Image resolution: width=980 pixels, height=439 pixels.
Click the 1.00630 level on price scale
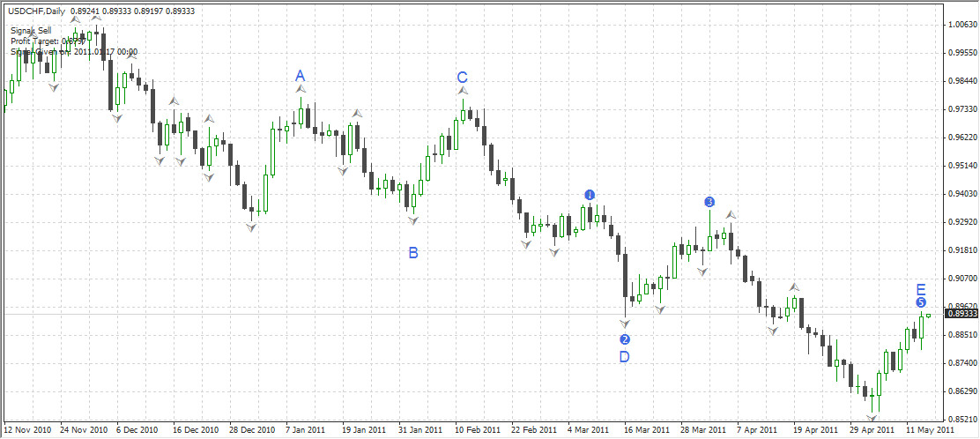(x=961, y=25)
